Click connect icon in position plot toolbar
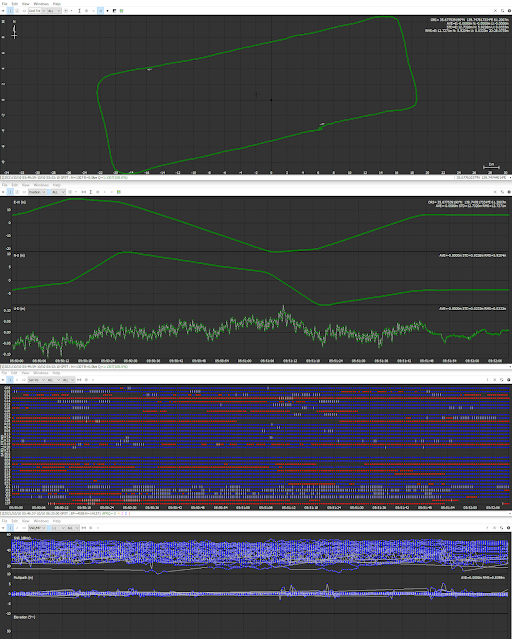The width and height of the screenshot is (512, 639). point(3,192)
